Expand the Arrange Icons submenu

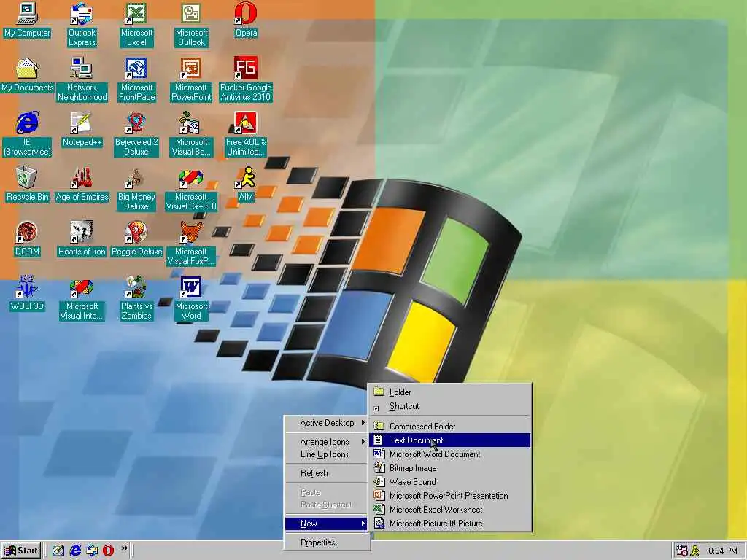point(327,442)
